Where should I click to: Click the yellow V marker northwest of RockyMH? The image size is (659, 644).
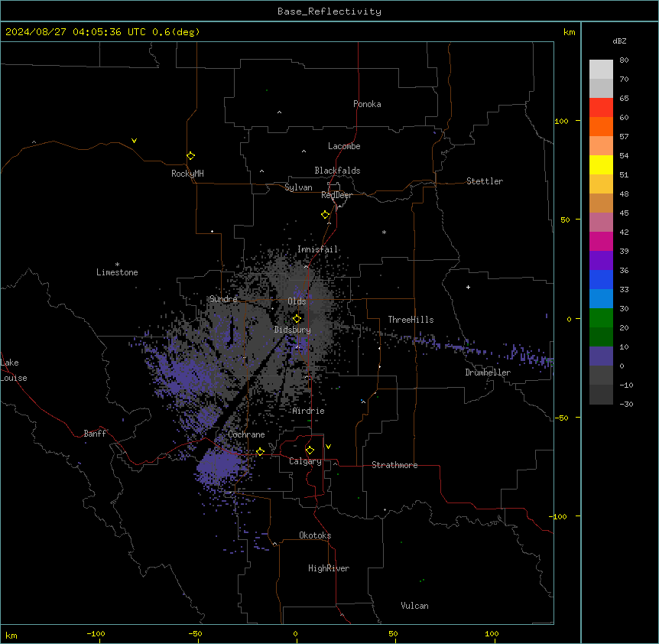coord(134,141)
